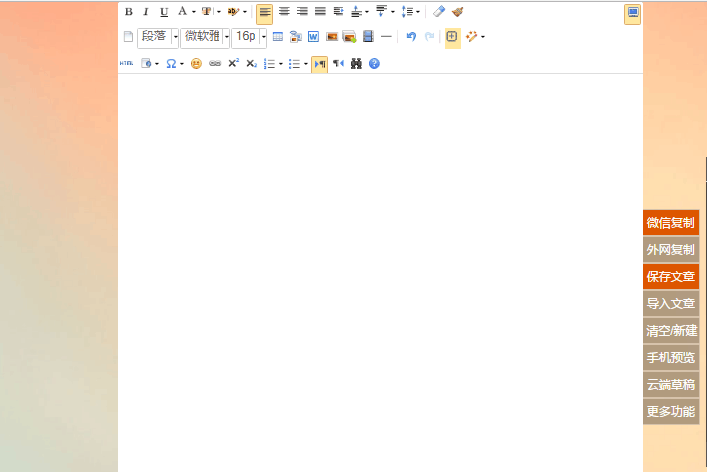
Task: Open font color picker arrow
Action: [194, 12]
